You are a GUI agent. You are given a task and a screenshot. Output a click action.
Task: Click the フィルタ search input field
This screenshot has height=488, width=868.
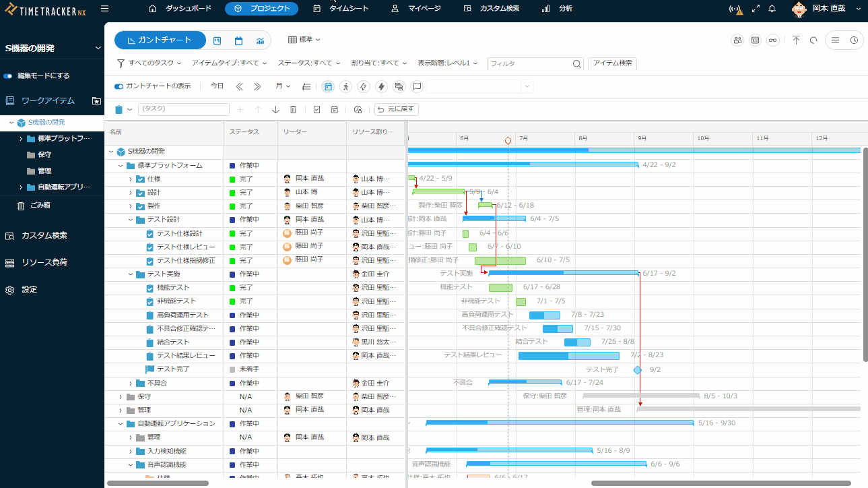(x=529, y=63)
